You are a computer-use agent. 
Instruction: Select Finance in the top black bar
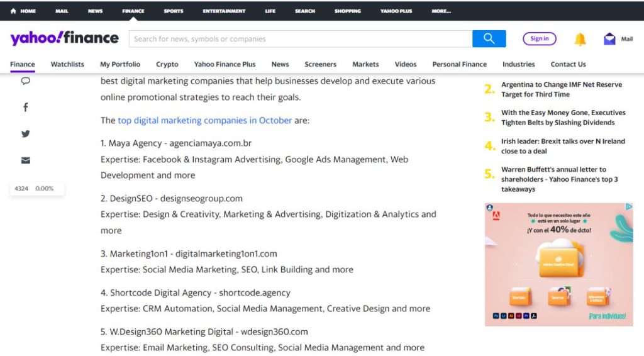(x=133, y=11)
